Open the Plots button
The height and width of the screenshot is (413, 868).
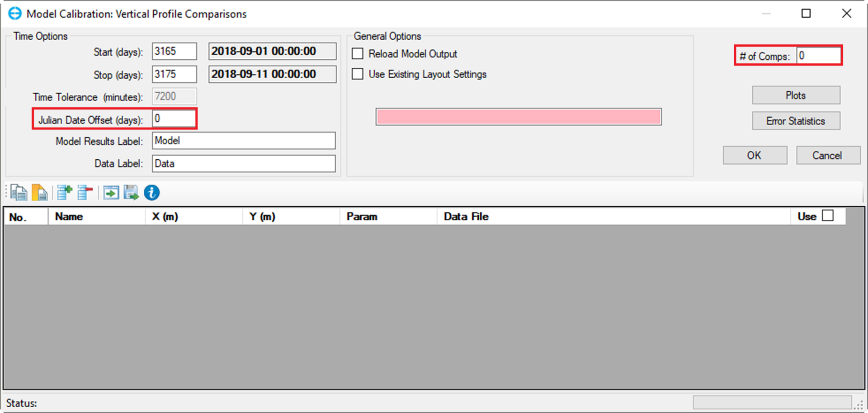tap(796, 95)
